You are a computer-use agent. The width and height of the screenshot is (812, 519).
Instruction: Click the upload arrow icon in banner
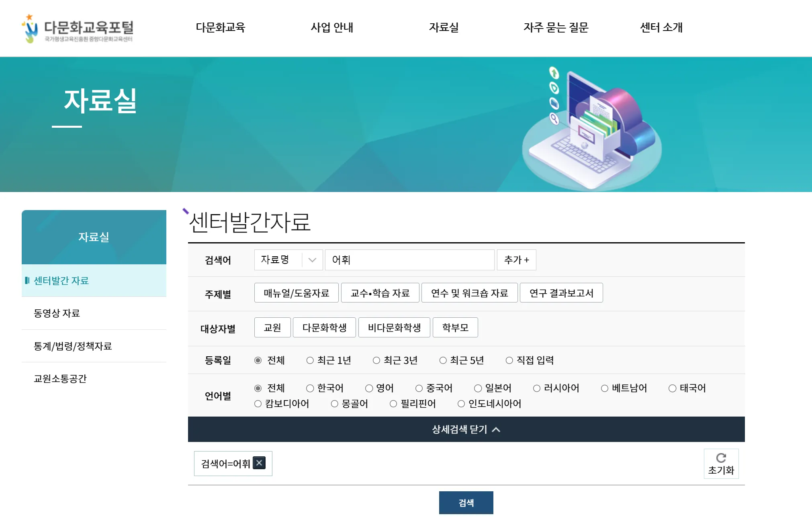[554, 73]
